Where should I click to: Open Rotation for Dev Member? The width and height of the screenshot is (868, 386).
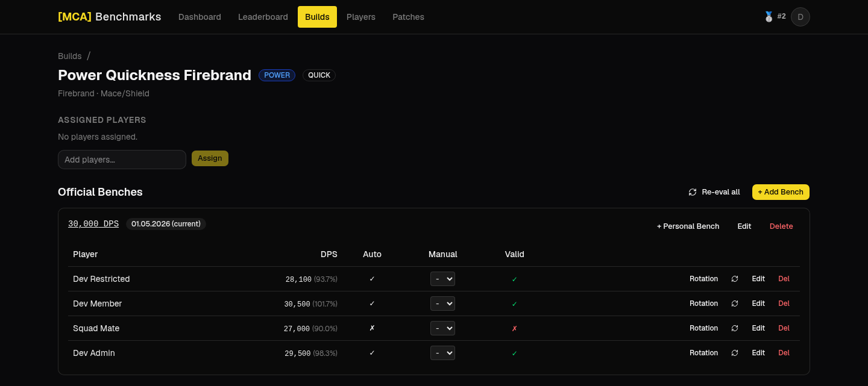click(704, 304)
